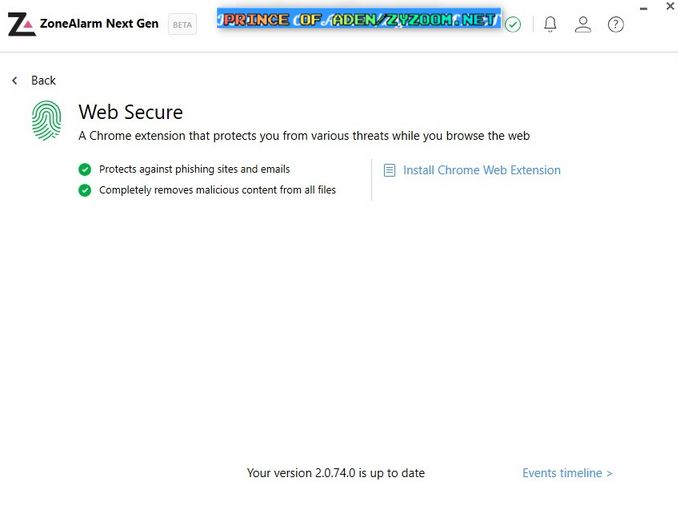
Task: Click the BETA badge
Action: [182, 25]
